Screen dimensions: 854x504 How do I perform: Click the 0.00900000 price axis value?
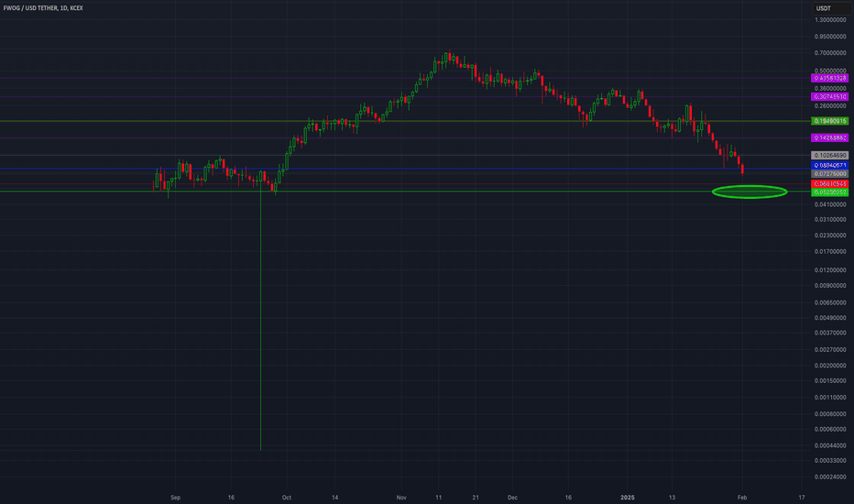point(830,286)
